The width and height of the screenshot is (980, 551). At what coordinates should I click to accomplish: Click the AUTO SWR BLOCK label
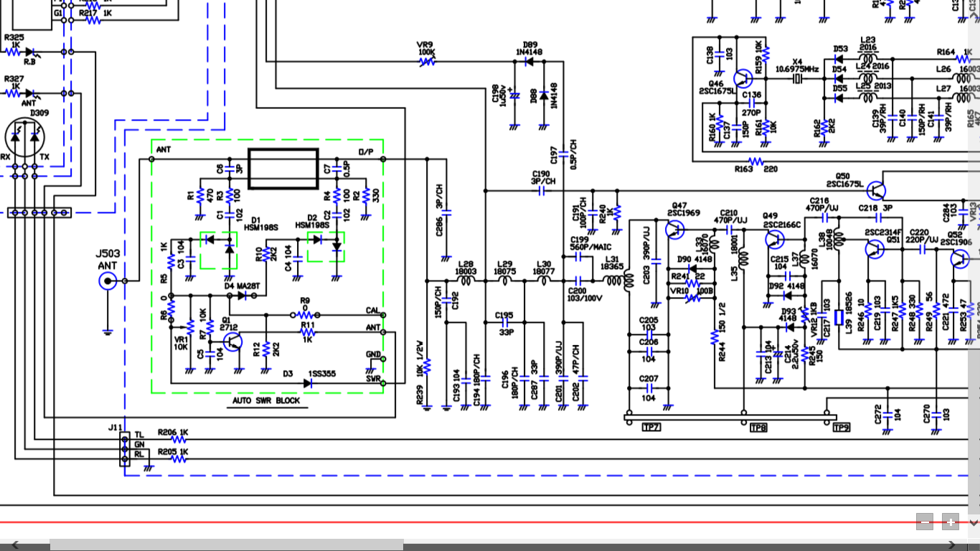pos(266,401)
